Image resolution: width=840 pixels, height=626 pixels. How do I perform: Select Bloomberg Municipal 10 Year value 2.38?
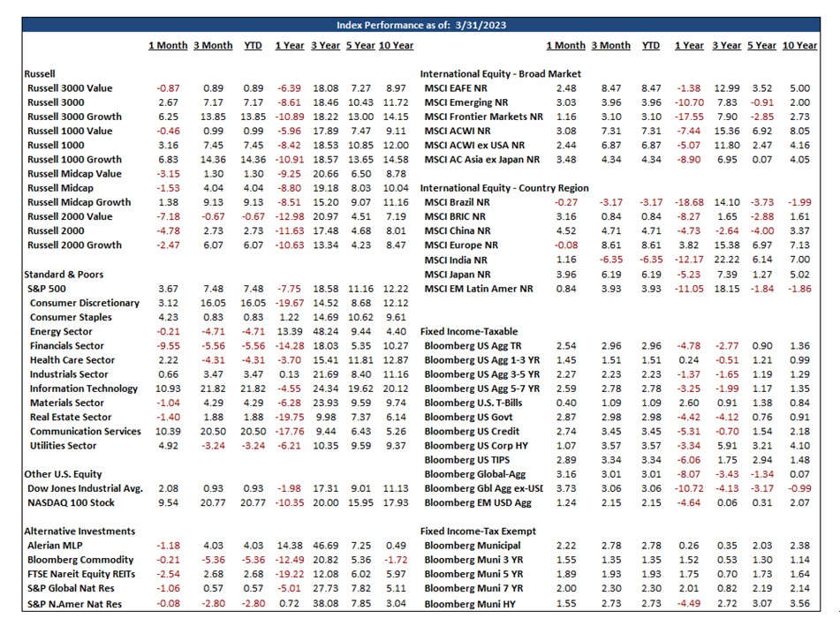point(800,546)
